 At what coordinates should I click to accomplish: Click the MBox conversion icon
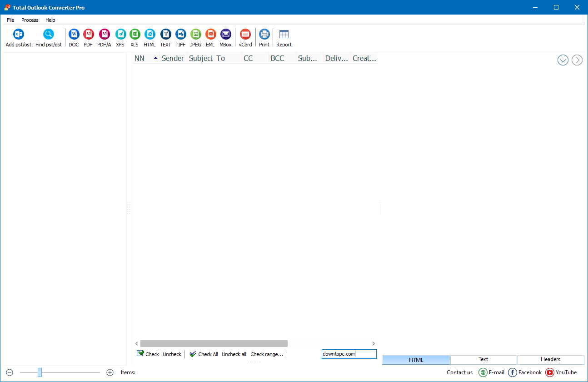tap(225, 35)
